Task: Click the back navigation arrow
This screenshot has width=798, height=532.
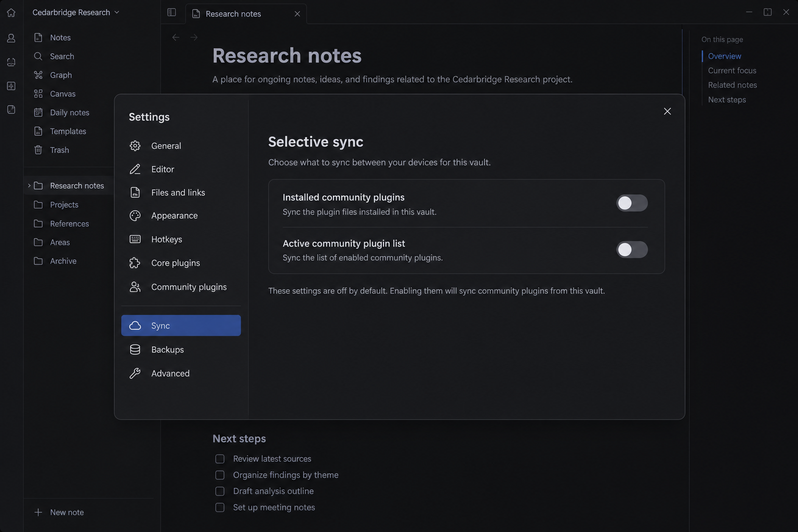Action: point(176,37)
